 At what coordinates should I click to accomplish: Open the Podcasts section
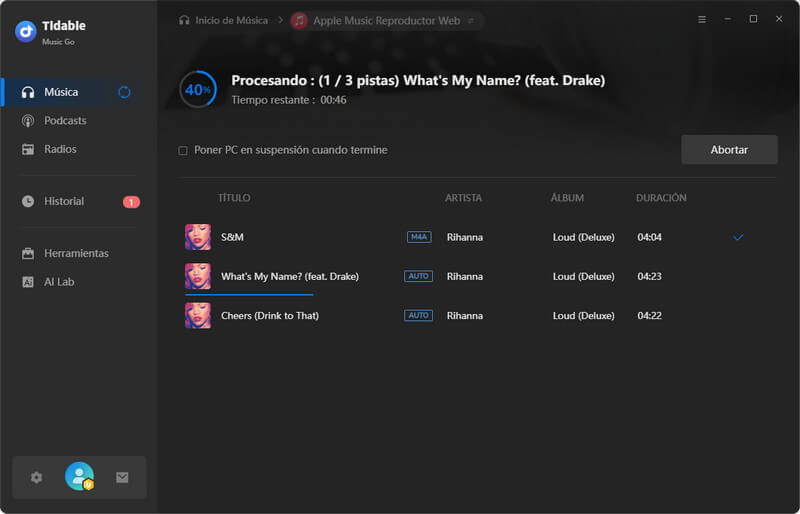click(x=65, y=121)
